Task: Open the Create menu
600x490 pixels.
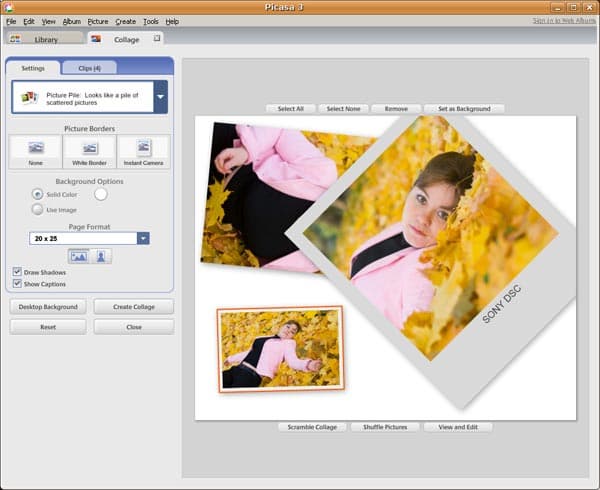Action: pos(126,21)
